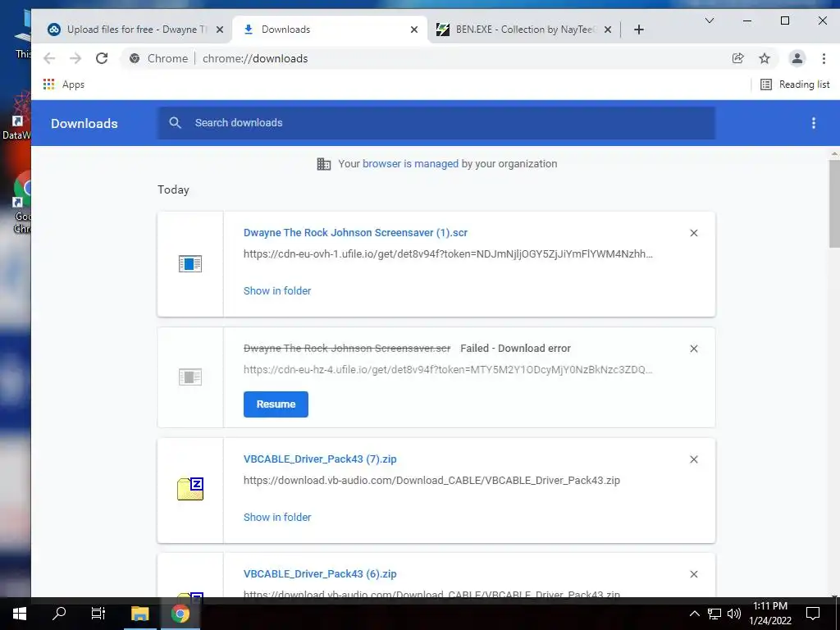This screenshot has height=630, width=840.
Task: Remove VBCABLE_Driver_Pack43 (6).zip from list
Action: (x=694, y=574)
